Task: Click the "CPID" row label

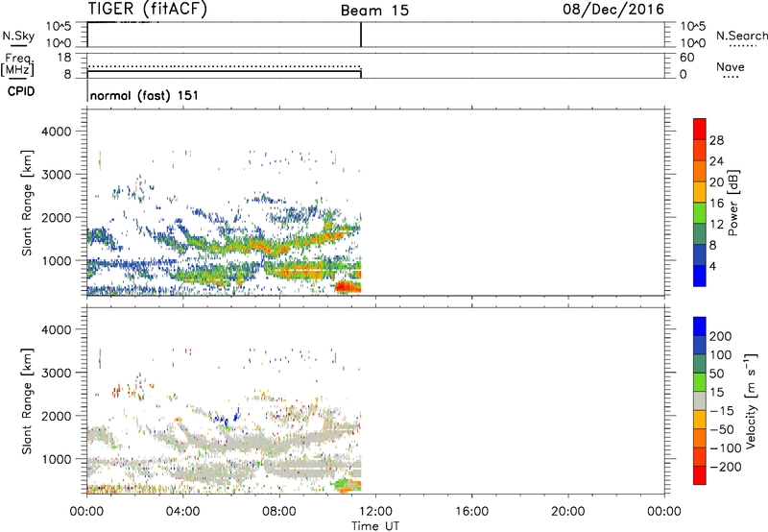Action: pyautogui.click(x=21, y=91)
